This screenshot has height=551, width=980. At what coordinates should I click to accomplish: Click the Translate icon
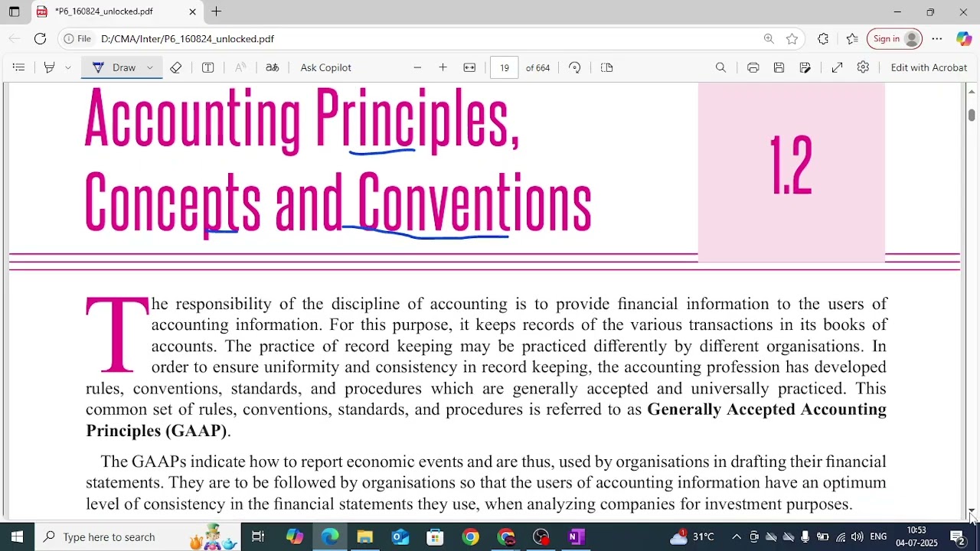pyautogui.click(x=272, y=67)
